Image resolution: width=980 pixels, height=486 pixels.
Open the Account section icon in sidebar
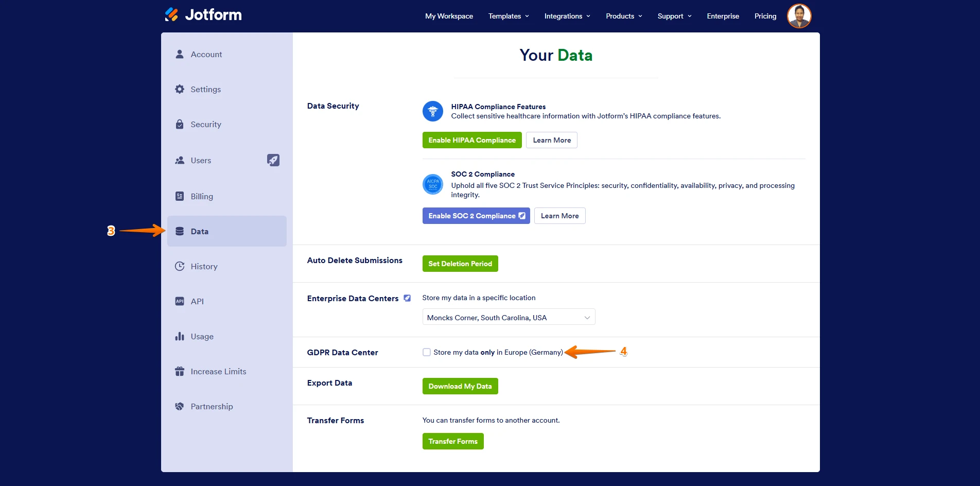coord(179,54)
